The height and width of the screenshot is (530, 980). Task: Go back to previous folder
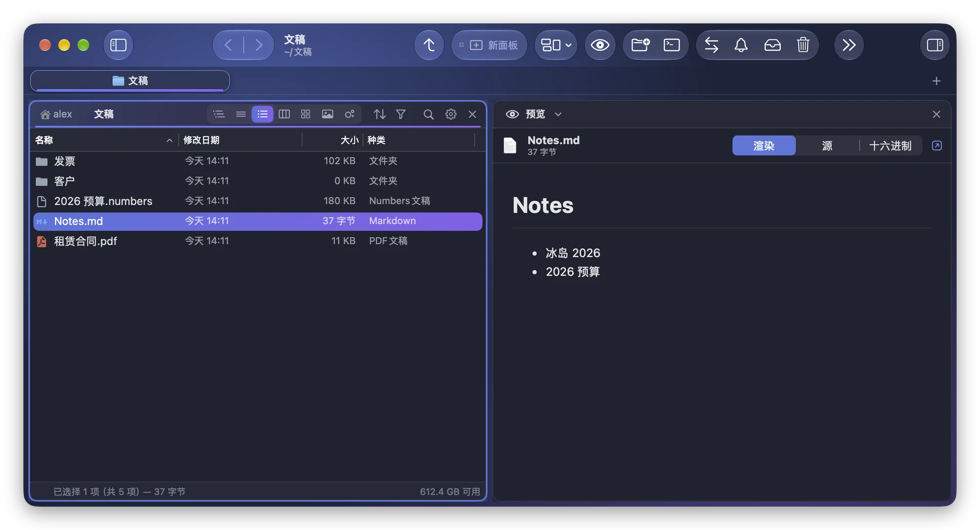(228, 45)
